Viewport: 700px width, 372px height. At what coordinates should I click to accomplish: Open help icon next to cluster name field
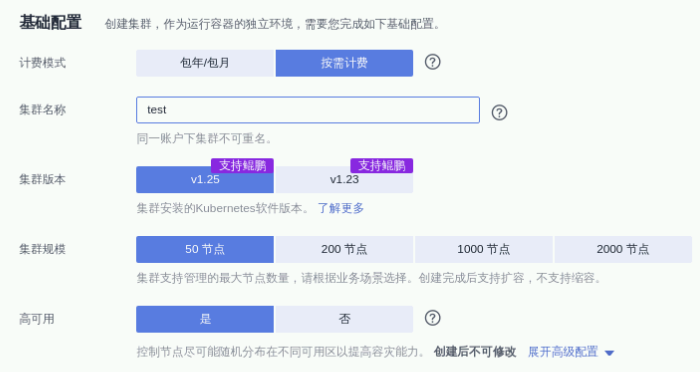499,112
